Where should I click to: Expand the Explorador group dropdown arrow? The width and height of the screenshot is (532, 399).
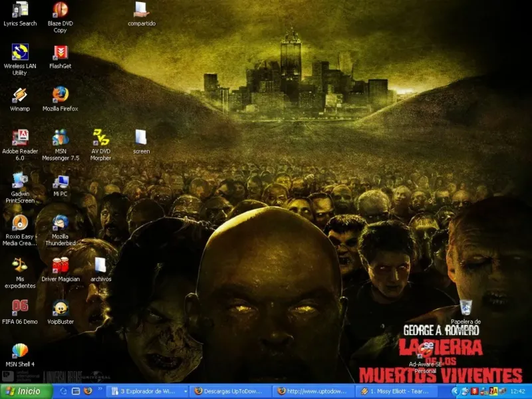(x=186, y=392)
